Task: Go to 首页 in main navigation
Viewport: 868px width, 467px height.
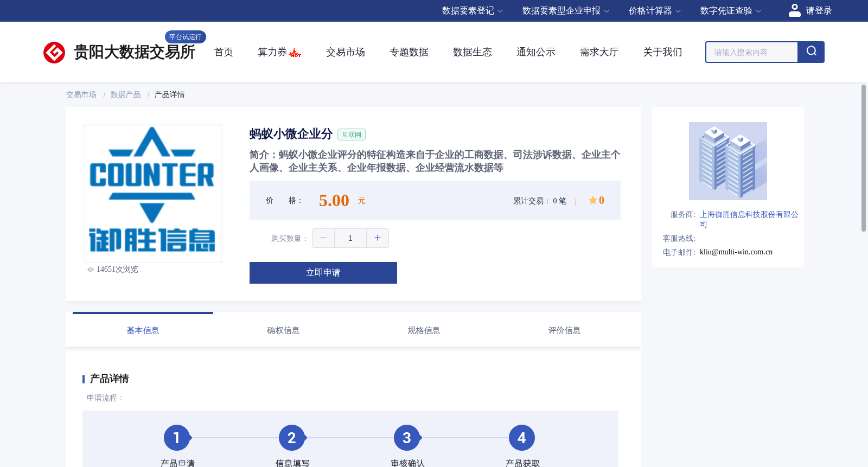Action: point(224,52)
